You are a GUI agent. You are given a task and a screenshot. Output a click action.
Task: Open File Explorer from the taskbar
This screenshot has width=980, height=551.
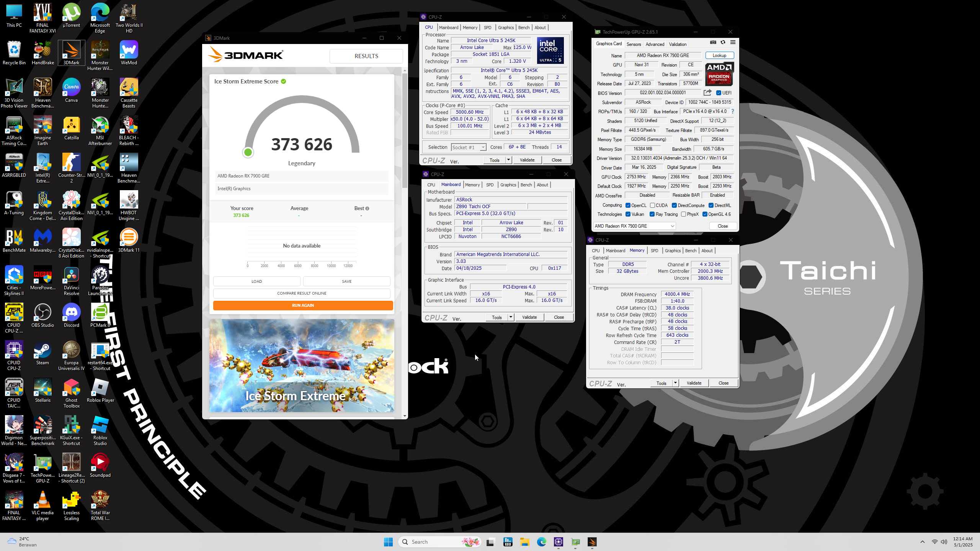coord(524,542)
